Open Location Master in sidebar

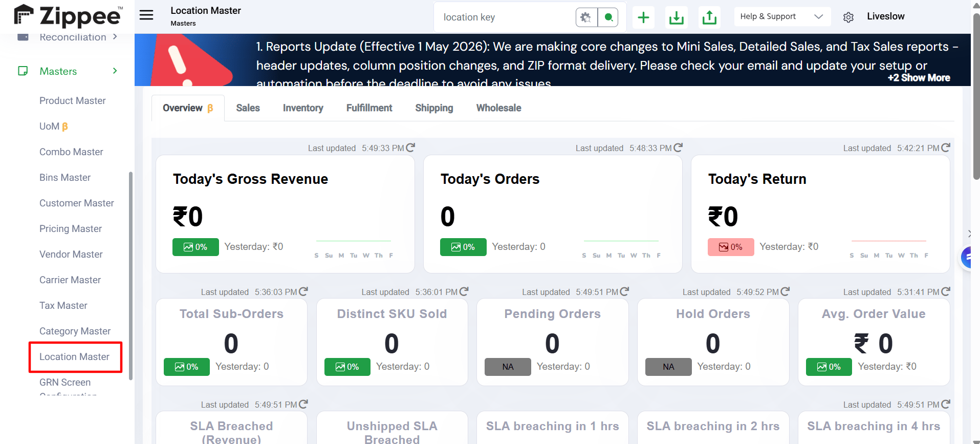click(x=75, y=357)
